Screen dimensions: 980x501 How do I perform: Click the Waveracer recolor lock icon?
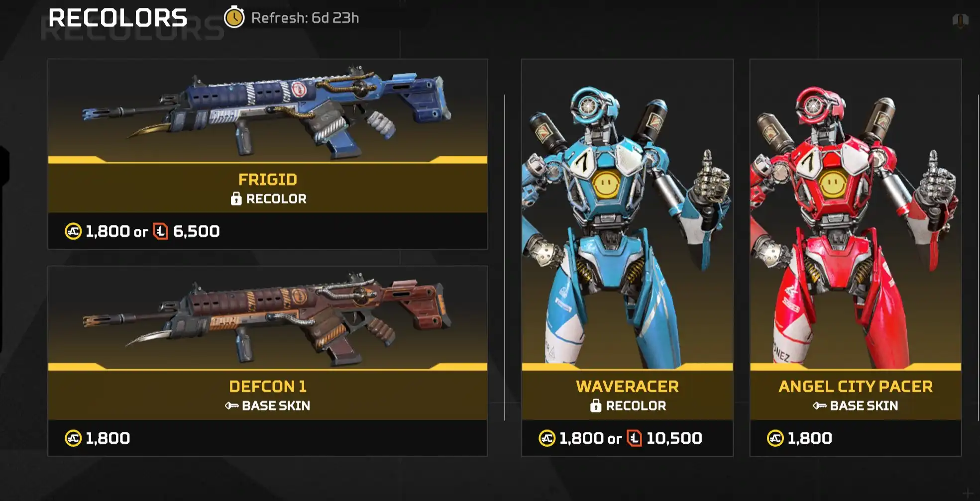tap(596, 405)
